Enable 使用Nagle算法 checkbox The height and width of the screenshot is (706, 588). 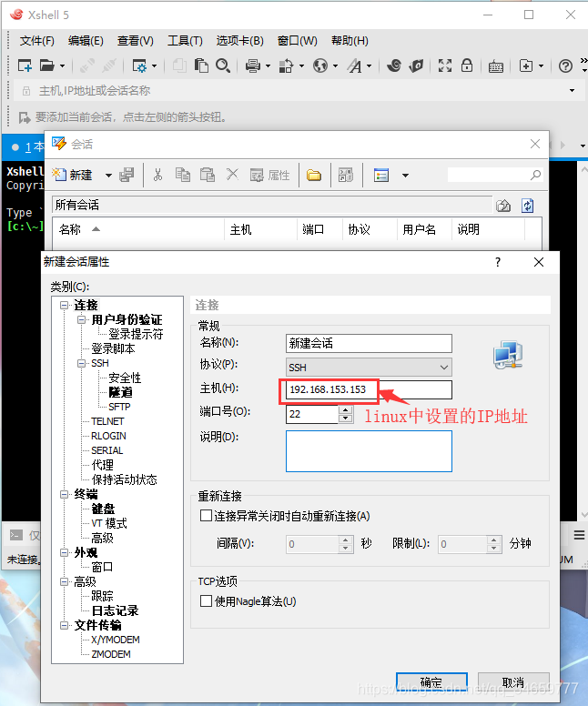[206, 600]
